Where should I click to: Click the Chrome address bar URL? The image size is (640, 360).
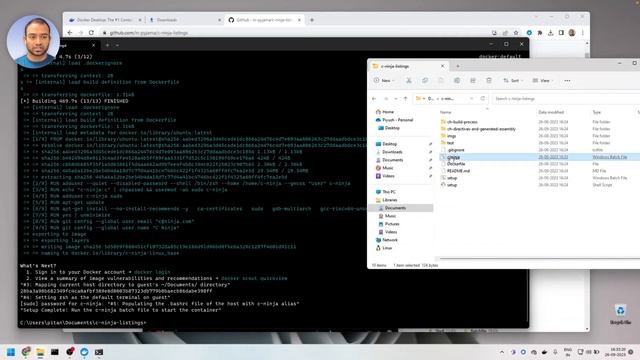tap(149, 33)
